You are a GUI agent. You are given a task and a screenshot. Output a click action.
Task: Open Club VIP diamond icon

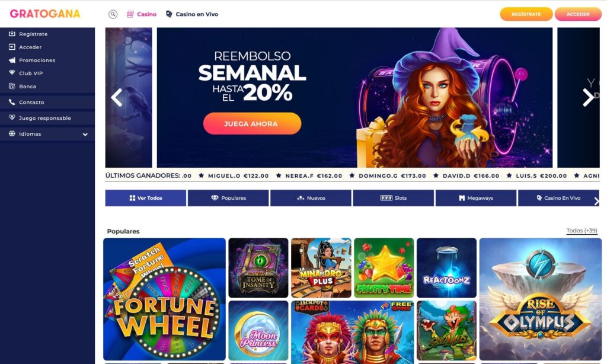[x=12, y=73]
